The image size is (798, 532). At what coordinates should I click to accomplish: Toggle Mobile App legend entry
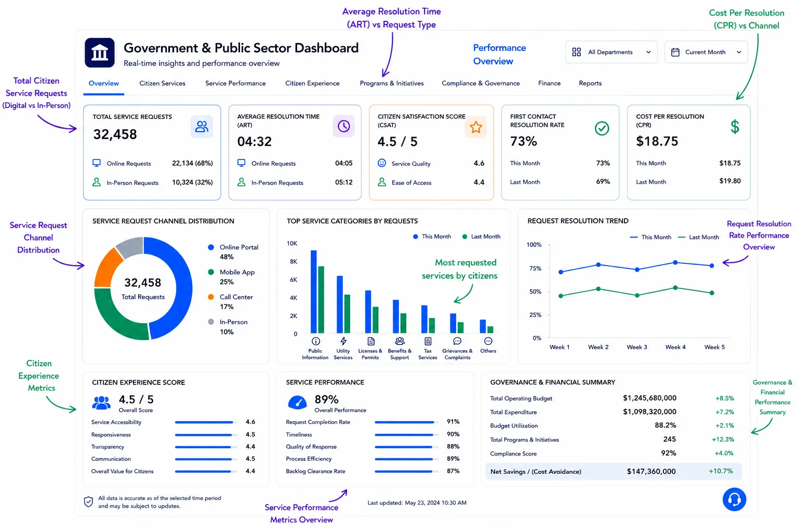(x=232, y=277)
